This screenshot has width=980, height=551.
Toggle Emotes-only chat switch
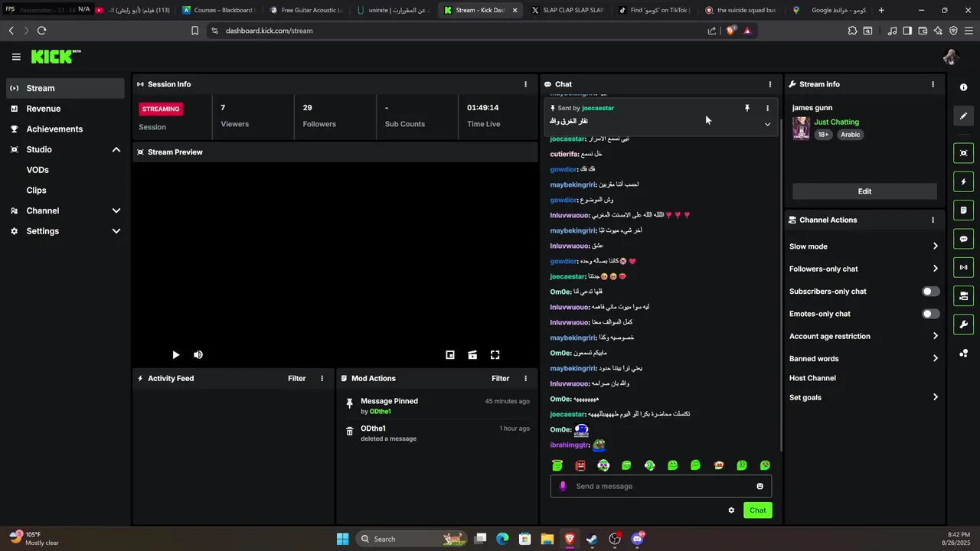click(x=931, y=314)
